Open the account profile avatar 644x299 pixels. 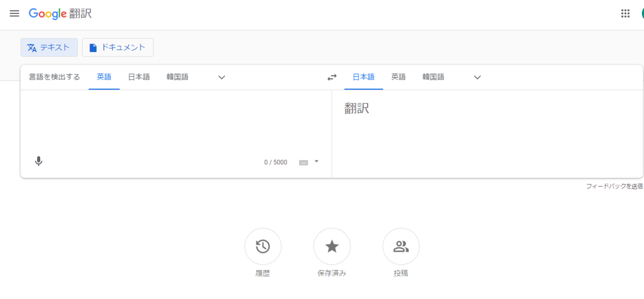(642, 14)
